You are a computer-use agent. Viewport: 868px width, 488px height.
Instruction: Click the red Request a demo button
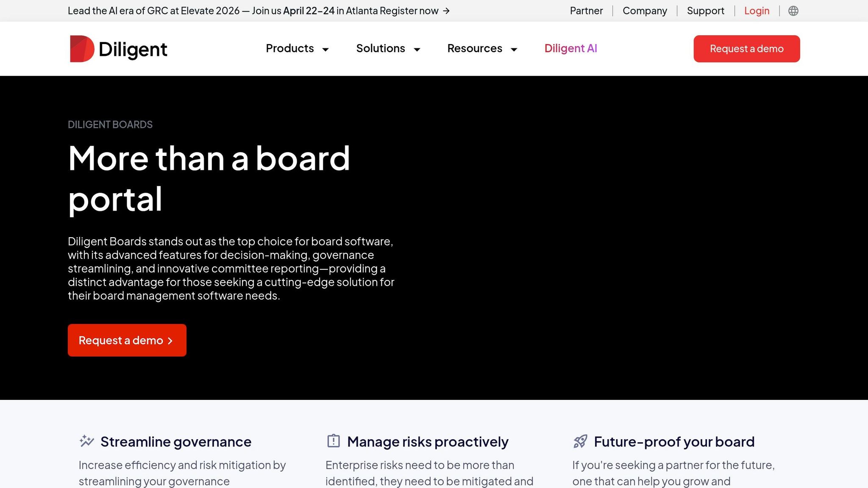[746, 48]
